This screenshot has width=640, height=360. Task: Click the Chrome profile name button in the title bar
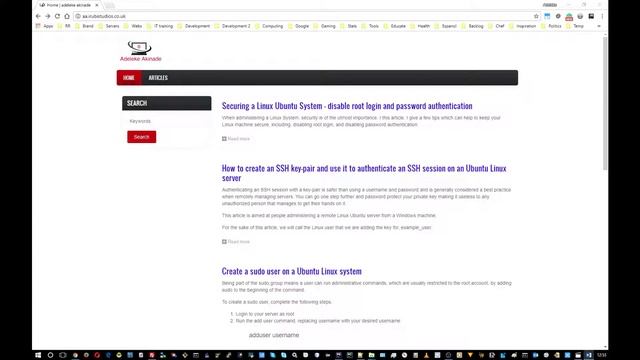tap(550, 5)
